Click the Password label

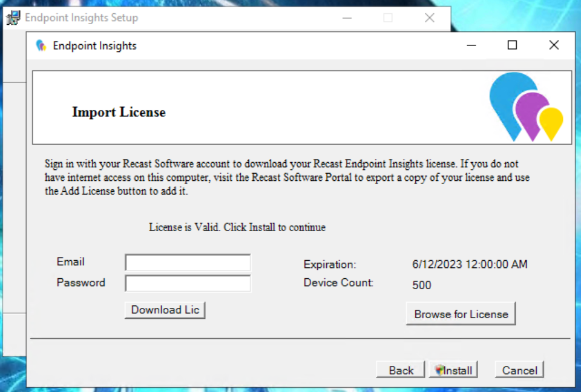pos(80,283)
